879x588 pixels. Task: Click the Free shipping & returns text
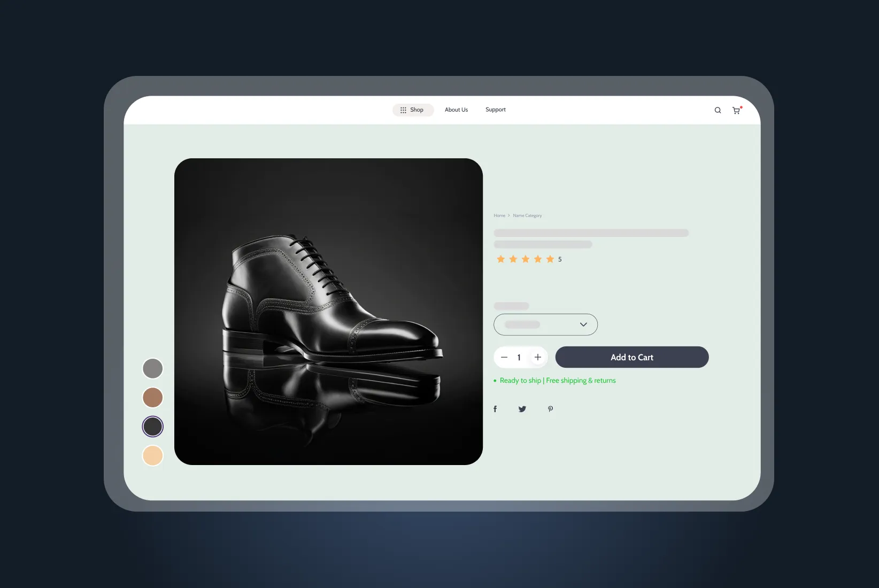[581, 380]
